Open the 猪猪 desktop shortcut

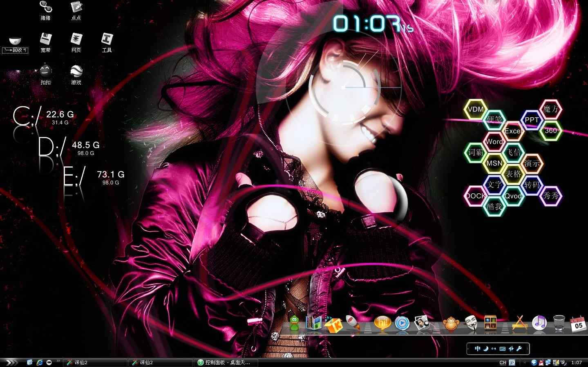click(45, 10)
